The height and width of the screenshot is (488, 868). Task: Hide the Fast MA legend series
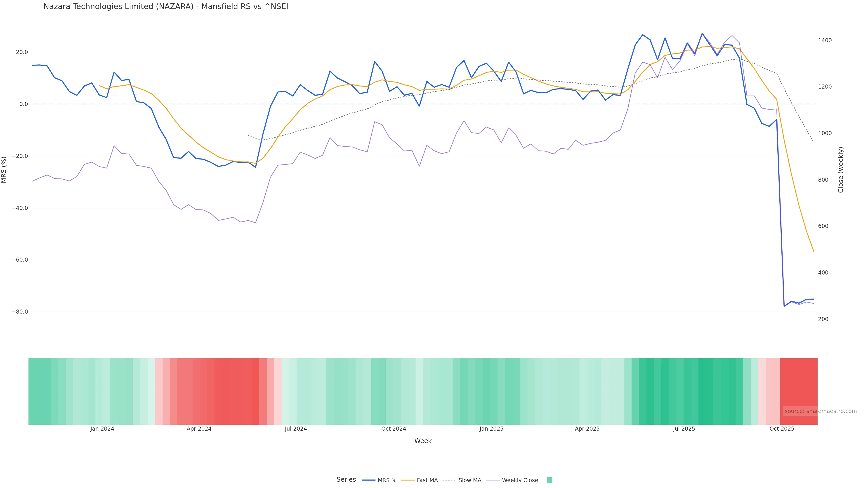(427, 480)
